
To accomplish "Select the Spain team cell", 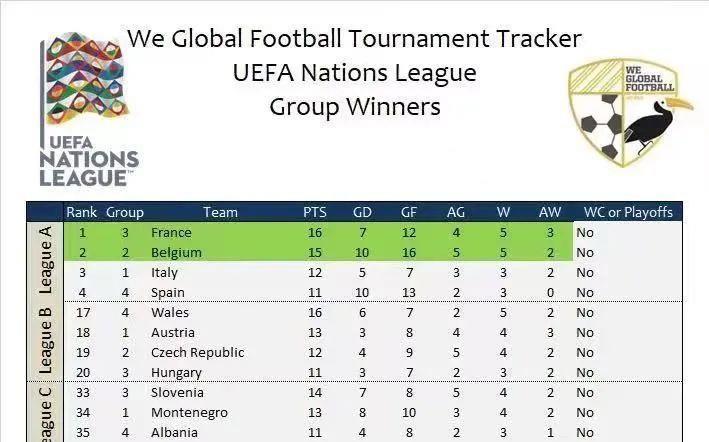I will (169, 292).
